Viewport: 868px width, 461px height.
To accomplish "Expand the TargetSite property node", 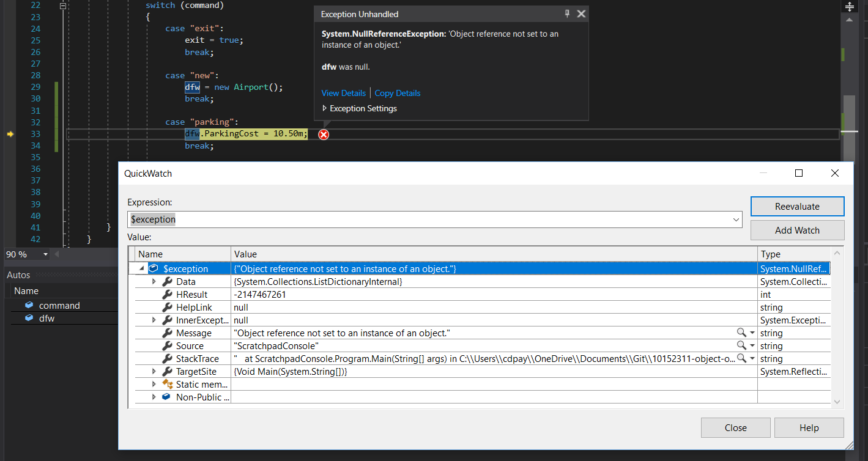I will (154, 371).
